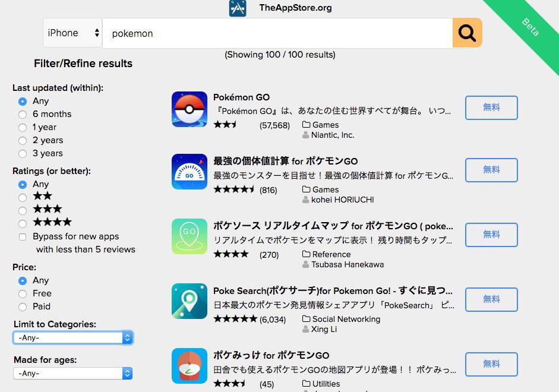Click kohei HORIUCHI developer person icon
Screen dimensions: 559x392
pos(305,200)
